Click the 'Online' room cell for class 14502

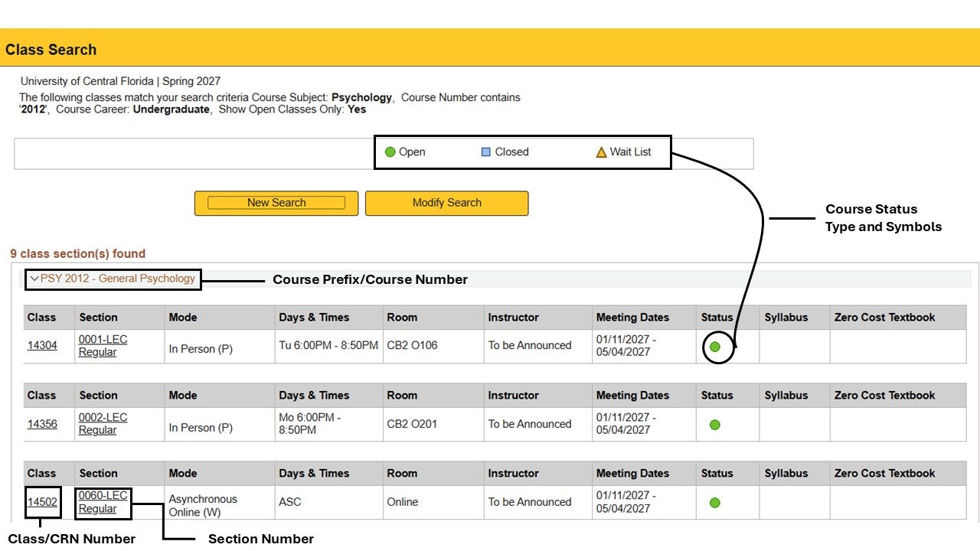(433, 503)
